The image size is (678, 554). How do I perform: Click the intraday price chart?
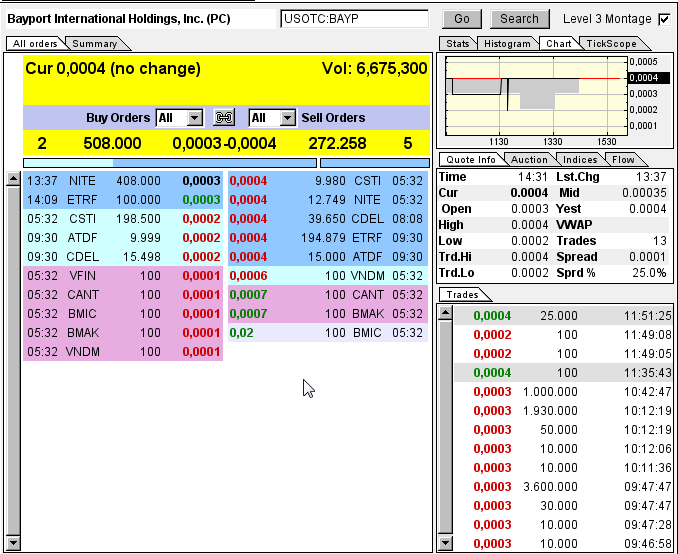tap(536, 96)
